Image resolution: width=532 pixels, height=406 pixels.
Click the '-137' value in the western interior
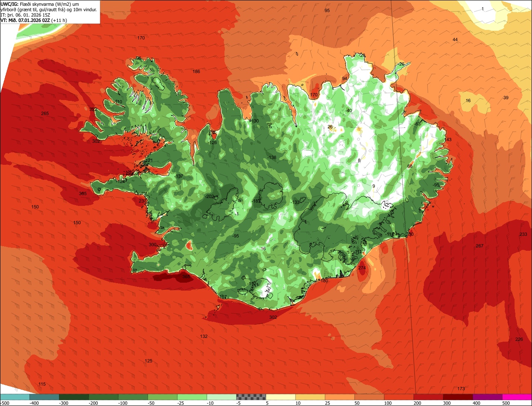tap(179, 176)
